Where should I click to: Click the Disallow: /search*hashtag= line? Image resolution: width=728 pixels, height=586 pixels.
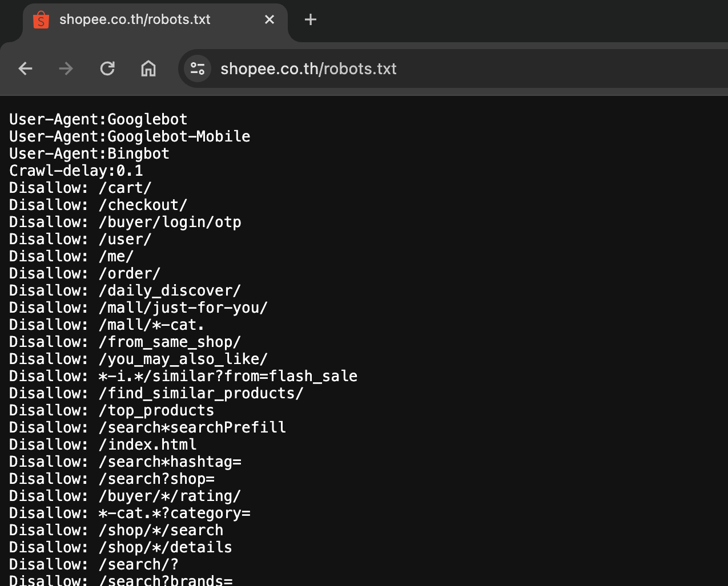click(x=125, y=462)
